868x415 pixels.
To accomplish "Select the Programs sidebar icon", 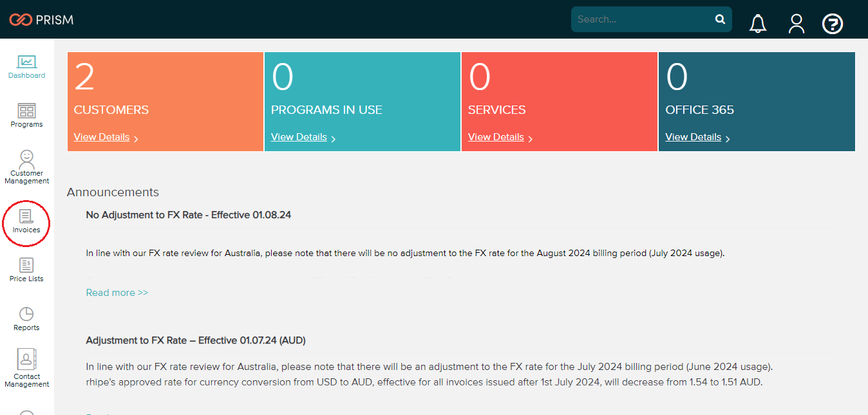I will click(x=26, y=116).
